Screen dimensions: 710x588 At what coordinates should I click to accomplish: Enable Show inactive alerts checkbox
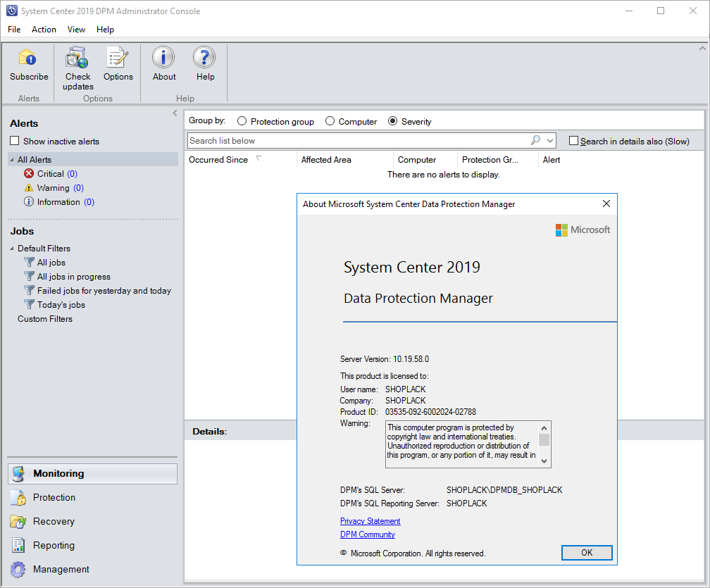pyautogui.click(x=15, y=142)
